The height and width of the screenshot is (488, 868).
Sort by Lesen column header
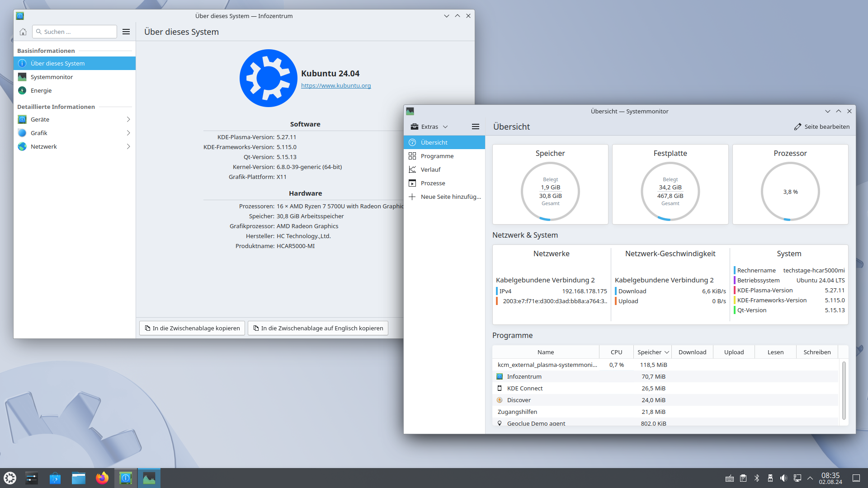pyautogui.click(x=775, y=352)
